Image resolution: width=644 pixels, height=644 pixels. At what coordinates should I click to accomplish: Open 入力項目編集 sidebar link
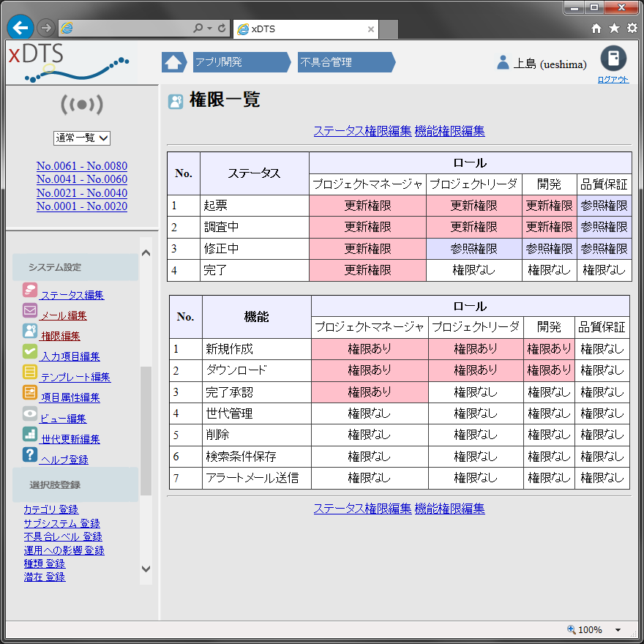[70, 357]
